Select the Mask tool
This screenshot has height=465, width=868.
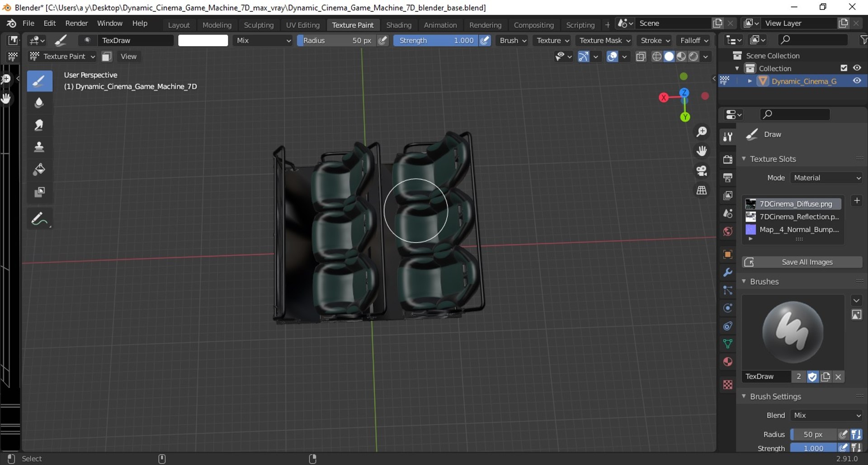coord(39,192)
